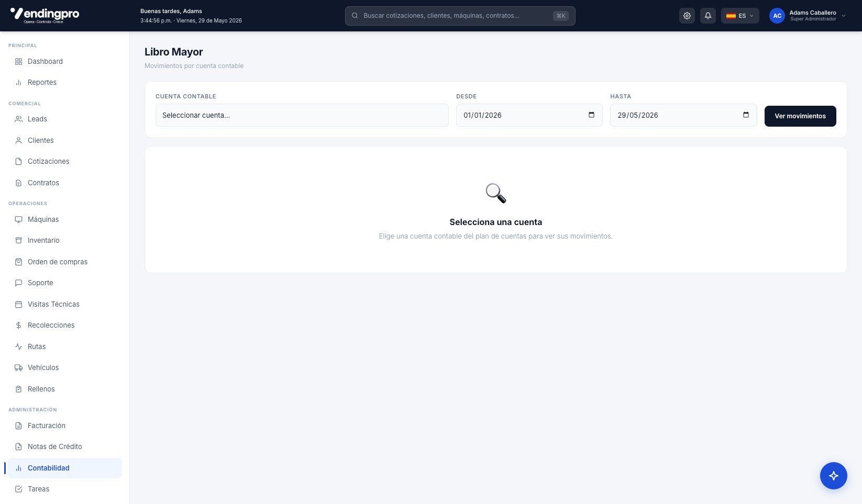Click the Buenas tardes, Adams greeting

tap(171, 11)
